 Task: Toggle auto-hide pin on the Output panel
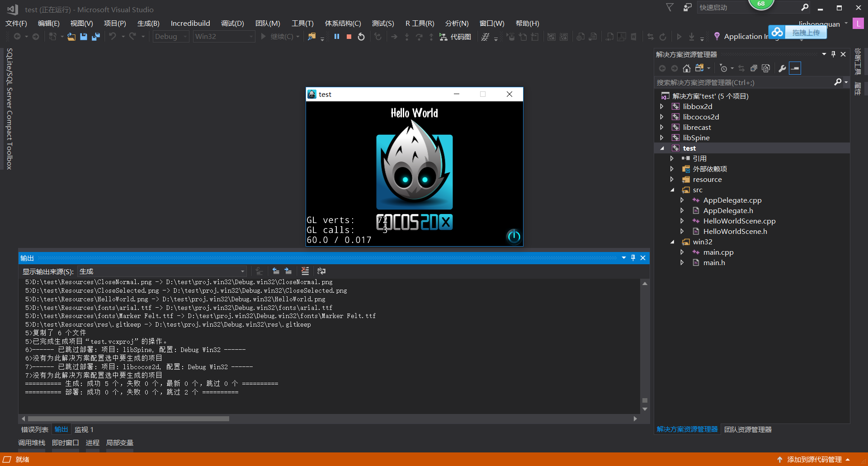tap(633, 258)
